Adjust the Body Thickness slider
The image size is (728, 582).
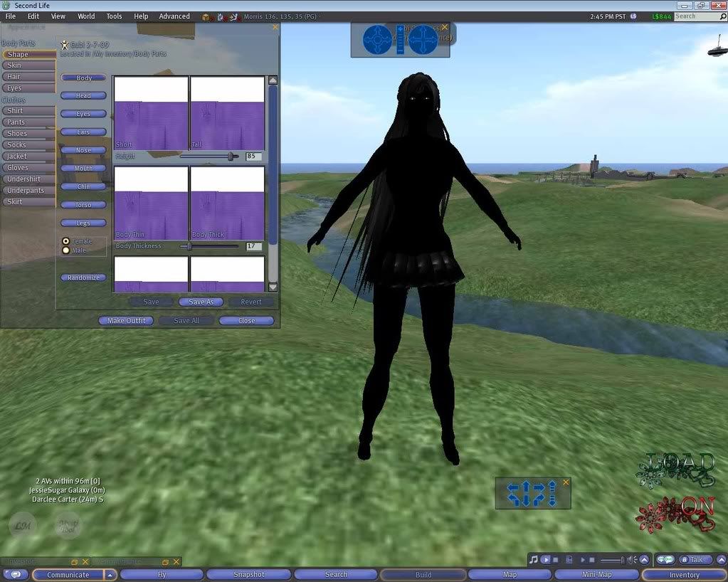pos(189,246)
